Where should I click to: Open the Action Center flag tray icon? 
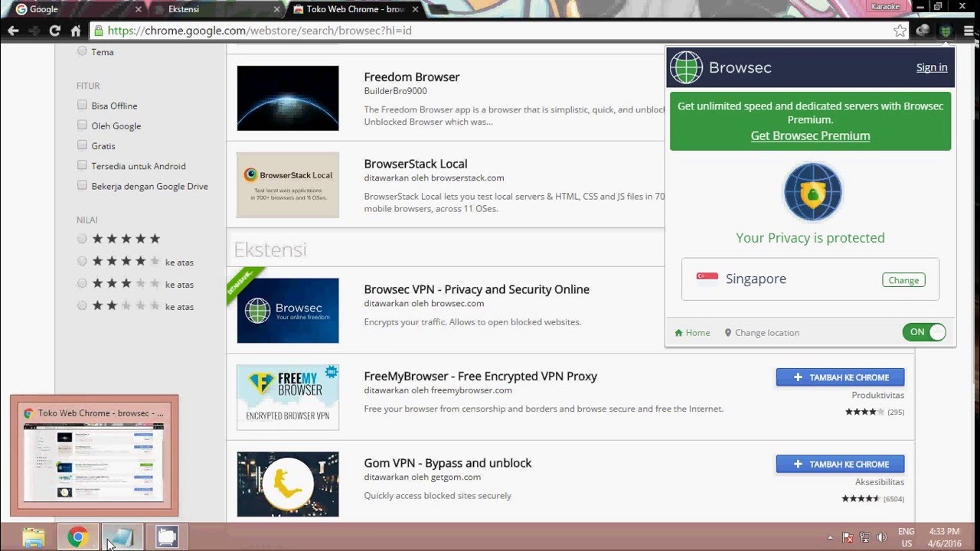click(848, 537)
